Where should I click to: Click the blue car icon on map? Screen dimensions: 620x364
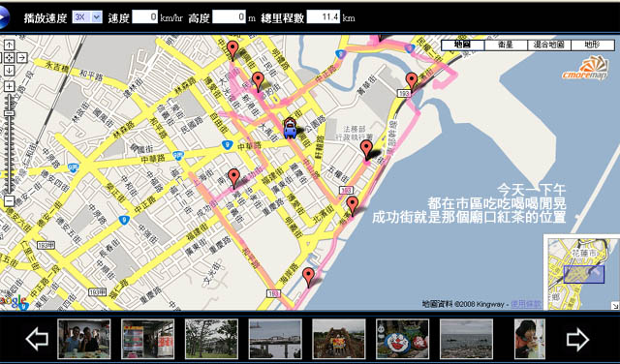[291, 128]
